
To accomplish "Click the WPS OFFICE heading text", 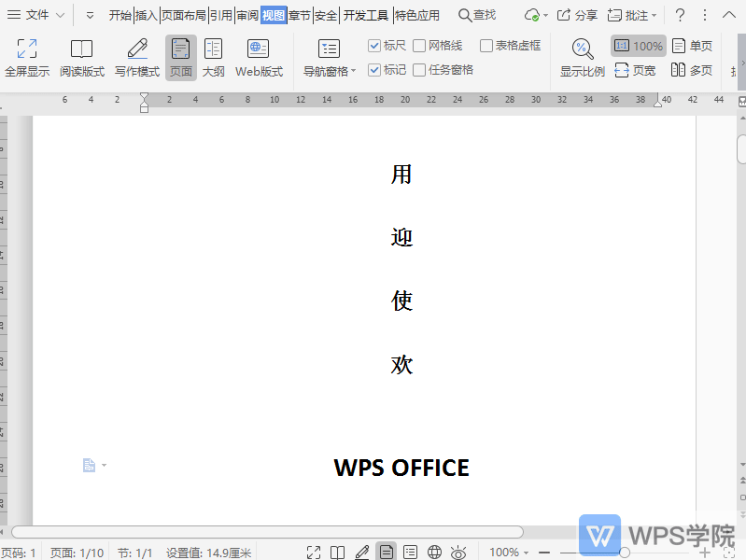I will pos(401,468).
